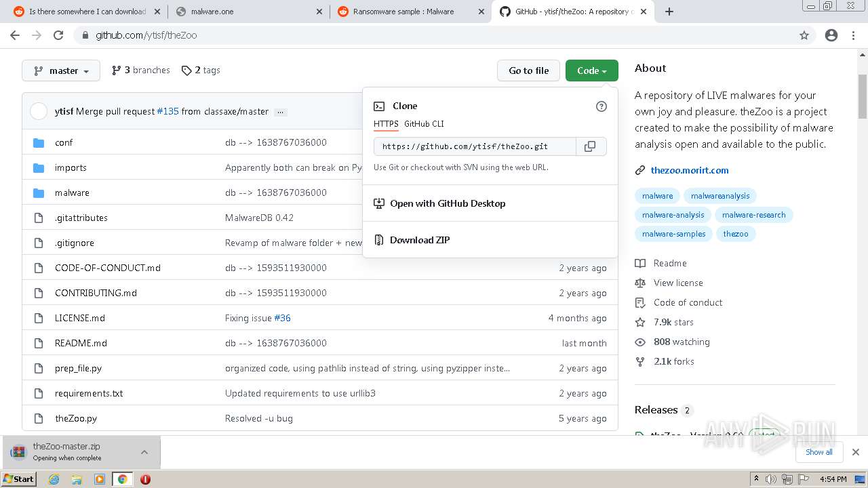Open Readme link in About sidebar
Screen dimensions: 868x488
tap(670, 263)
